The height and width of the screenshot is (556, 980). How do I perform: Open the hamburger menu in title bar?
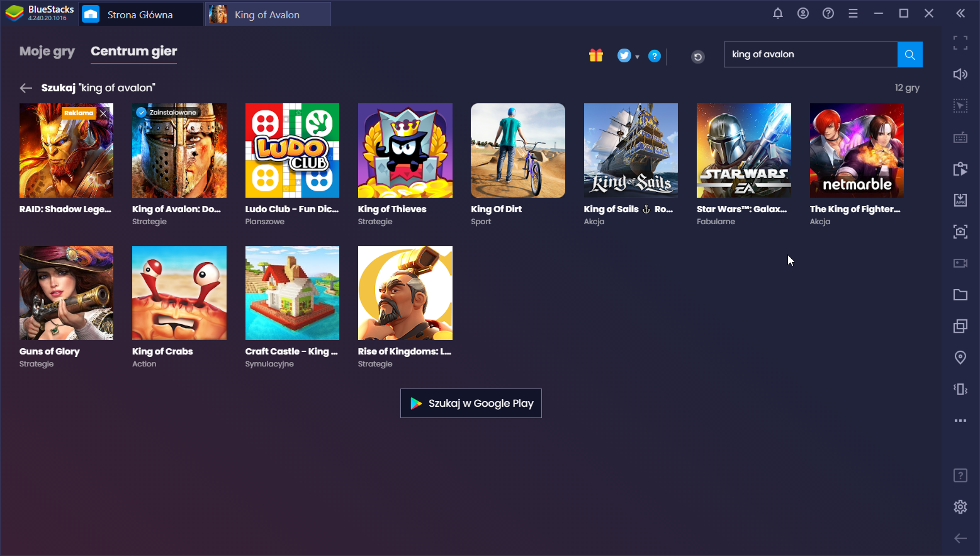point(853,13)
